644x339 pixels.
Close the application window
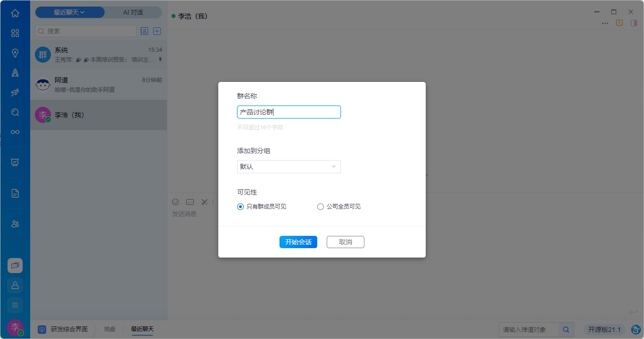pos(631,12)
